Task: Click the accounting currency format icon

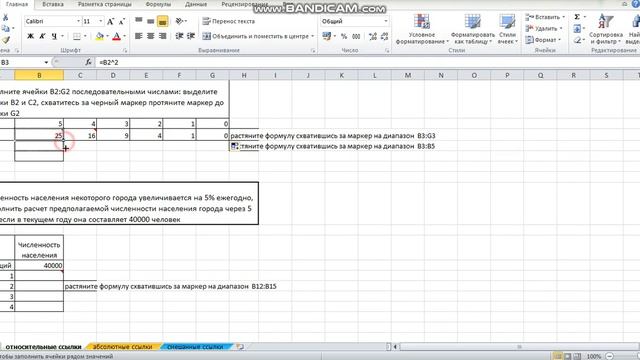Action: (x=327, y=36)
